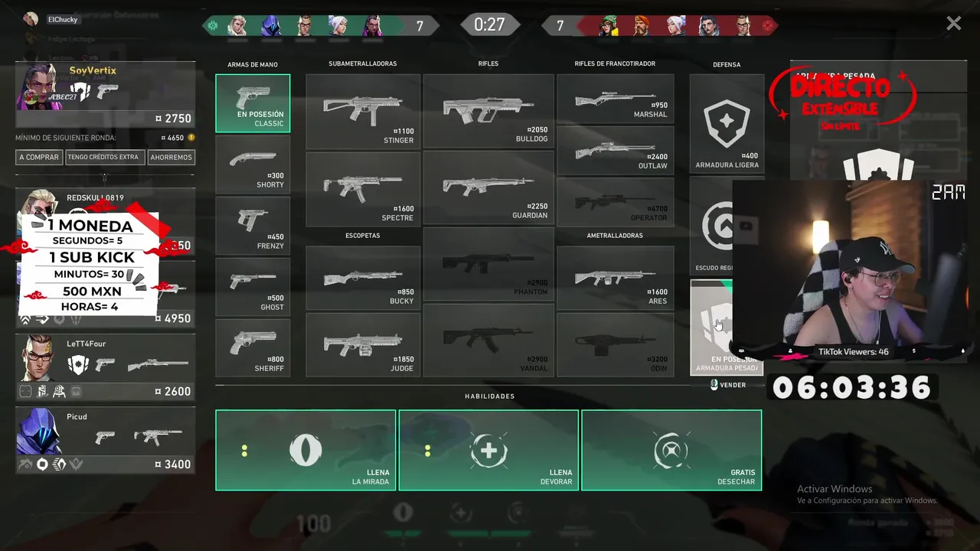Buy the Stinger SMG

click(x=363, y=111)
